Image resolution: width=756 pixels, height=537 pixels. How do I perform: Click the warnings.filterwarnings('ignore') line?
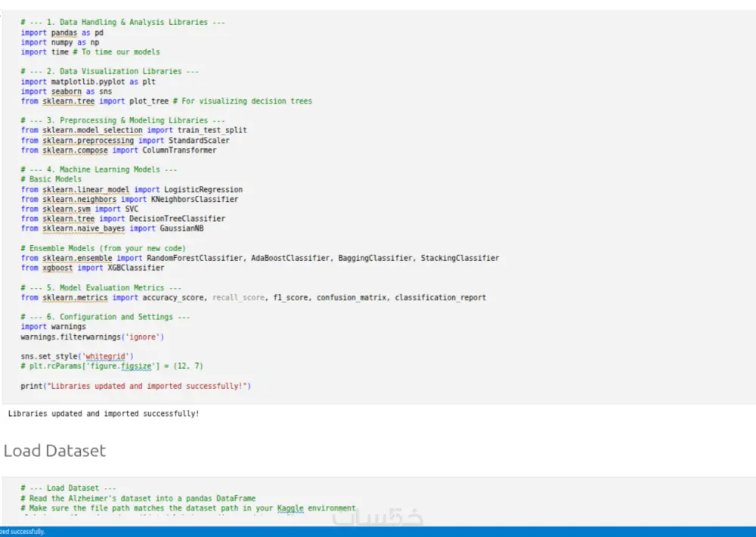pyautogui.click(x=92, y=337)
